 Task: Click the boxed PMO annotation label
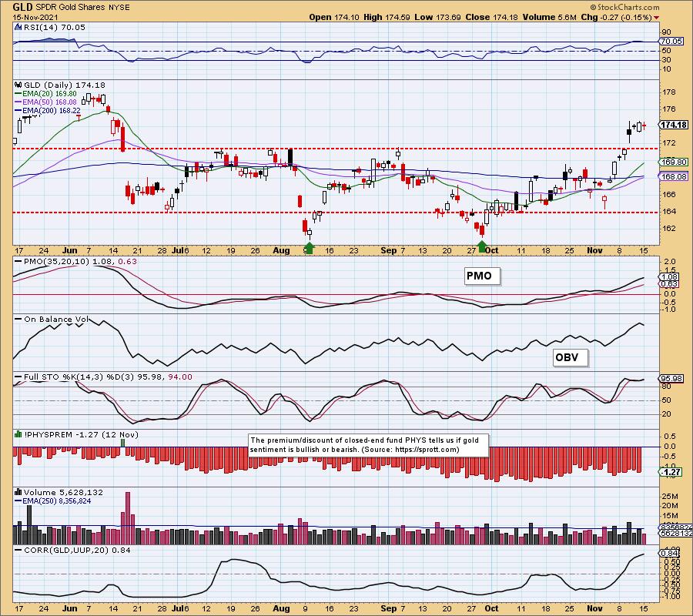(x=482, y=276)
